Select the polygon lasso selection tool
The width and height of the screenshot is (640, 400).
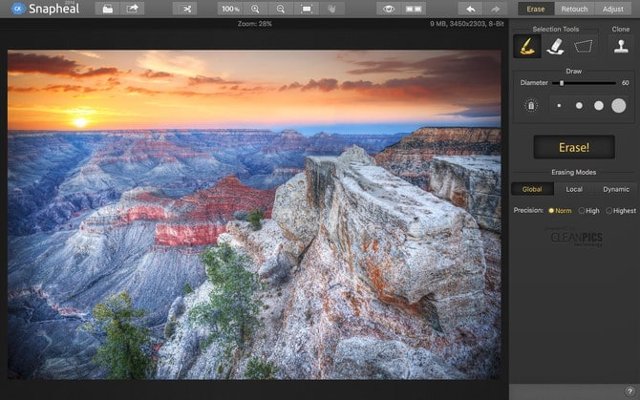583,46
